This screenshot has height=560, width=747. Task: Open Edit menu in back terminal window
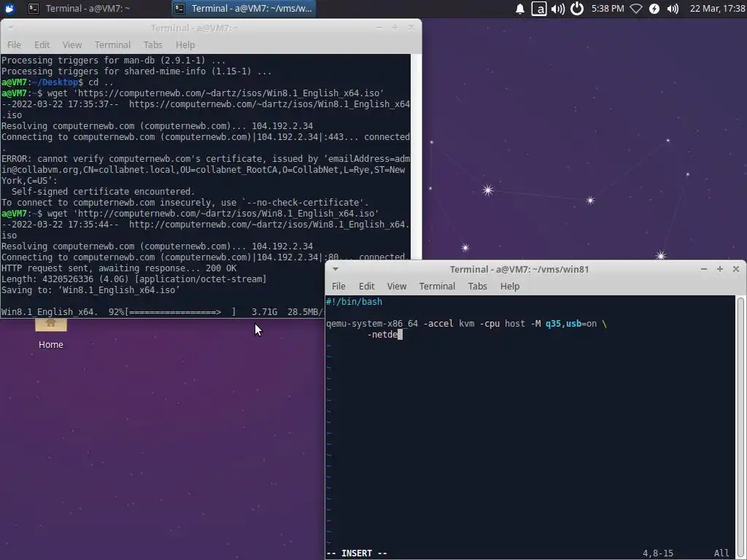point(42,44)
